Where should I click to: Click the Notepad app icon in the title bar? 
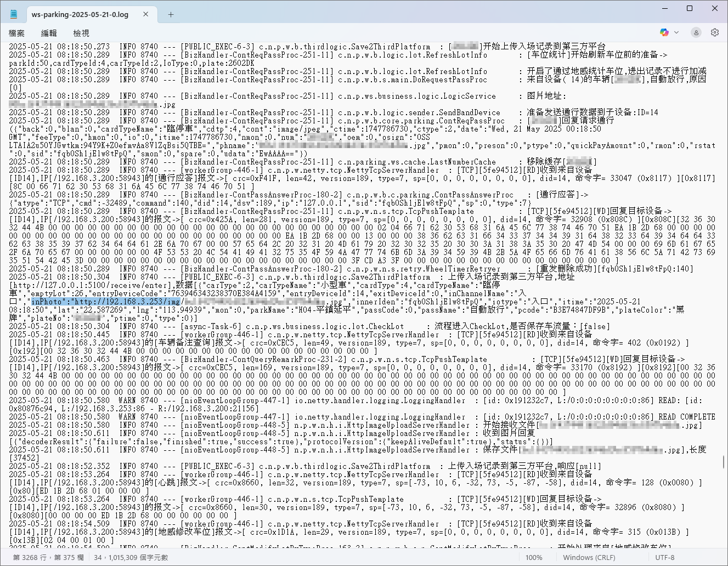click(x=14, y=14)
